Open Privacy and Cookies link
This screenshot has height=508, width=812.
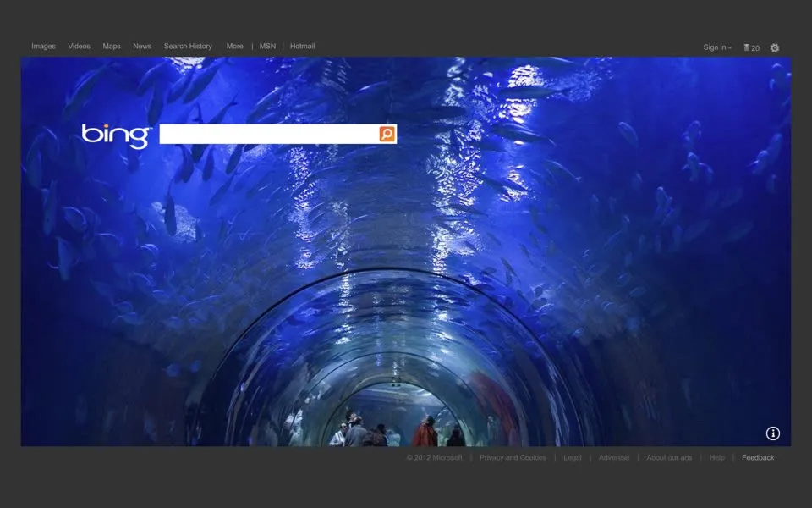513,457
